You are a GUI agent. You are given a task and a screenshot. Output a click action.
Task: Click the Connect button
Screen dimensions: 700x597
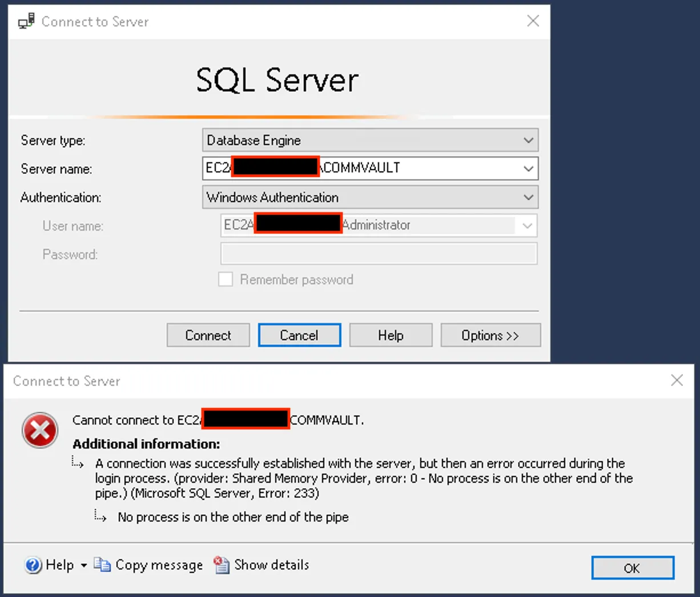pyautogui.click(x=208, y=335)
